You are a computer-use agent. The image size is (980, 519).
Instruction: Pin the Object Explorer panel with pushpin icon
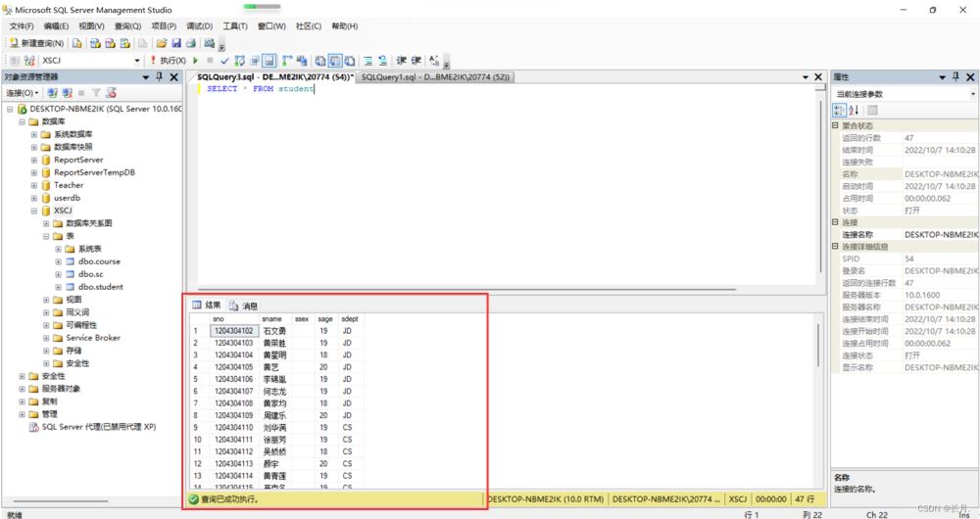pos(160,76)
